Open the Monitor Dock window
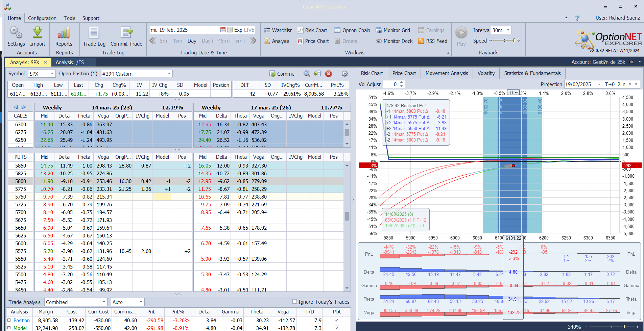This screenshot has width=644, height=331. pyautogui.click(x=394, y=41)
